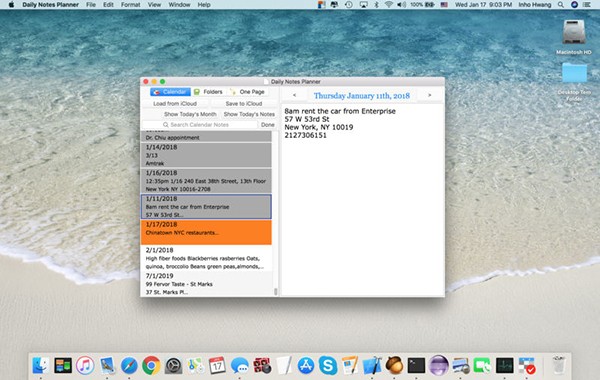Select the 7/1/2019 99 Fervor Taste note
600x380 pixels.
click(206, 284)
